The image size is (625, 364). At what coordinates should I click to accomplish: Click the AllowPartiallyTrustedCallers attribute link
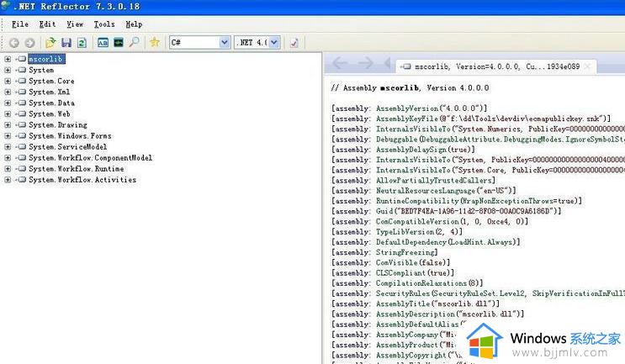434,181
